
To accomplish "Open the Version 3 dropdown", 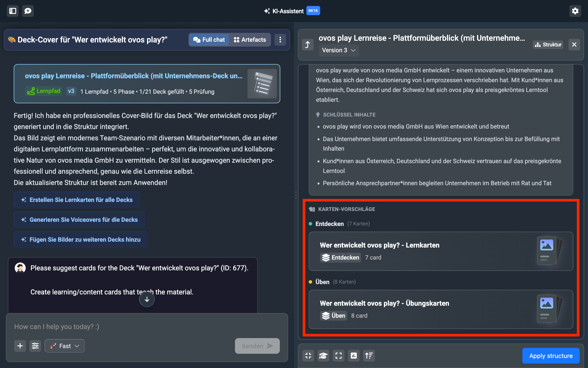I will point(339,50).
